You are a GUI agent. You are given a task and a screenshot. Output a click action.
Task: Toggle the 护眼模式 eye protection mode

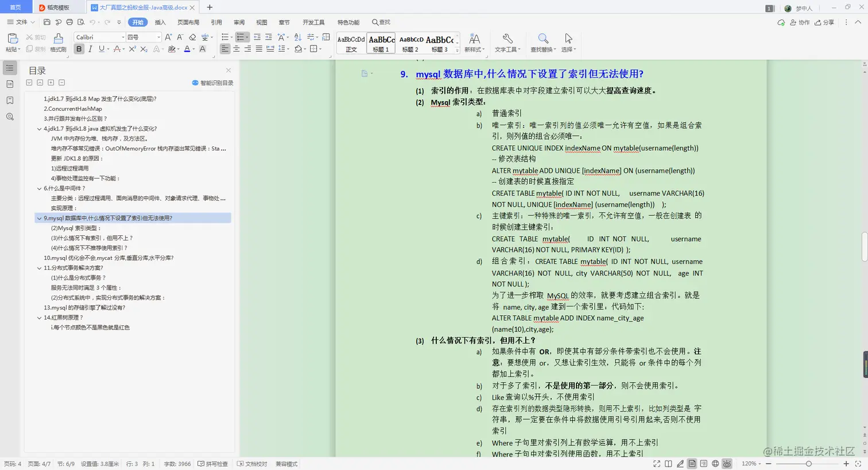tap(727, 463)
